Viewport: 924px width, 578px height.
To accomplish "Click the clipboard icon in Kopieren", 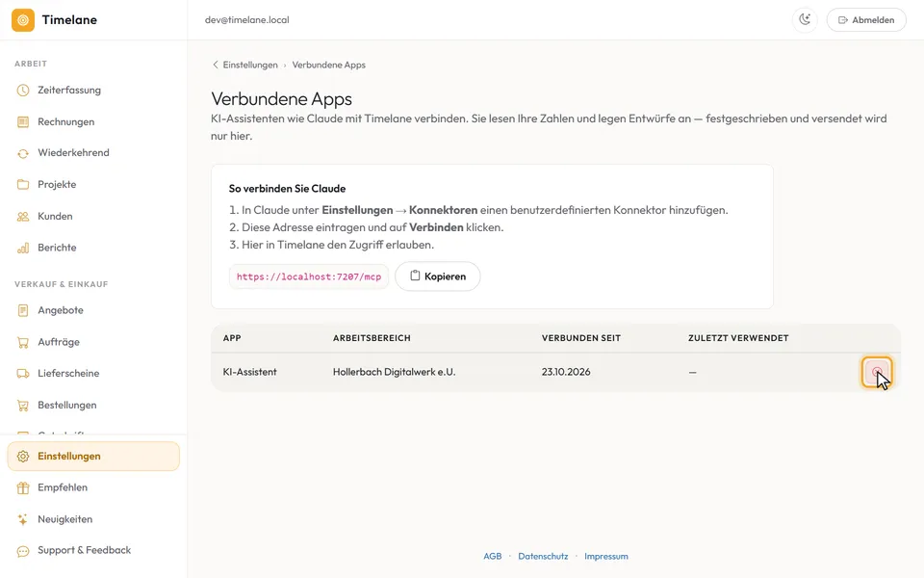I will tap(415, 276).
